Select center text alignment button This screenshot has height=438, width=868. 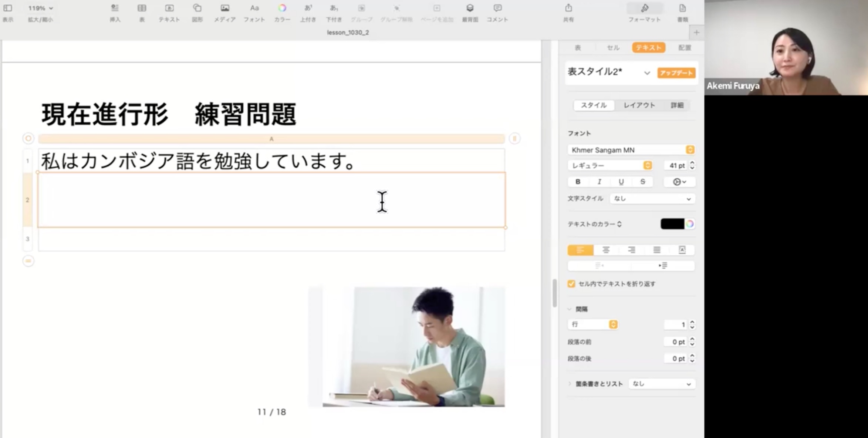tap(606, 250)
